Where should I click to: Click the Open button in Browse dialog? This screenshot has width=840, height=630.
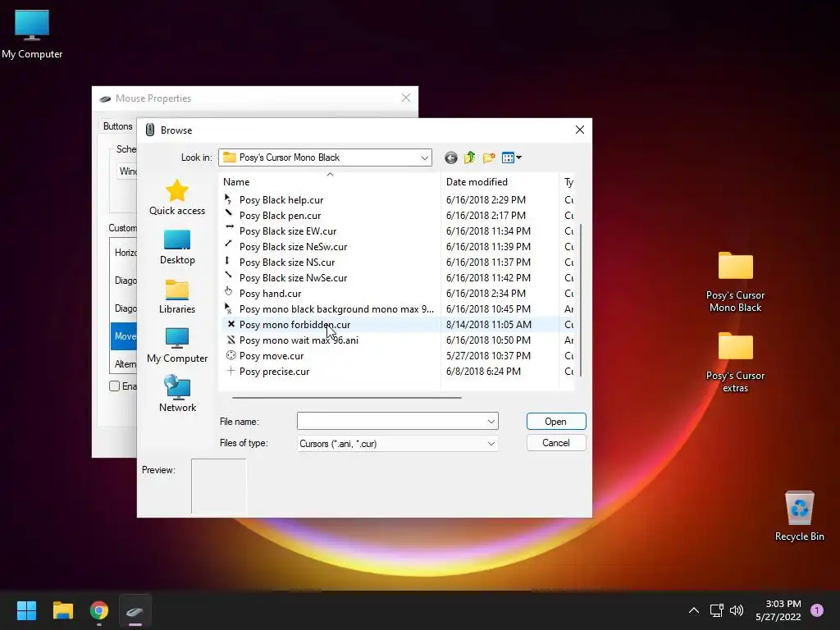pyautogui.click(x=556, y=422)
